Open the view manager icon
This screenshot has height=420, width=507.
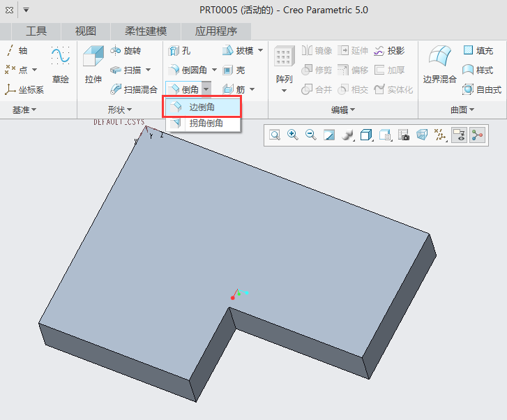385,135
